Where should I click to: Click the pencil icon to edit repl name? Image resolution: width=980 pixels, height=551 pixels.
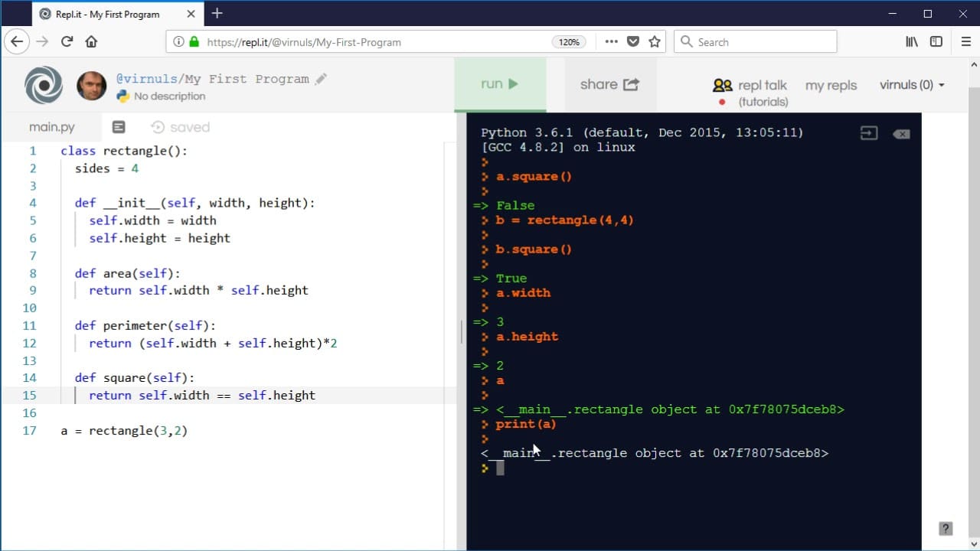(x=322, y=79)
